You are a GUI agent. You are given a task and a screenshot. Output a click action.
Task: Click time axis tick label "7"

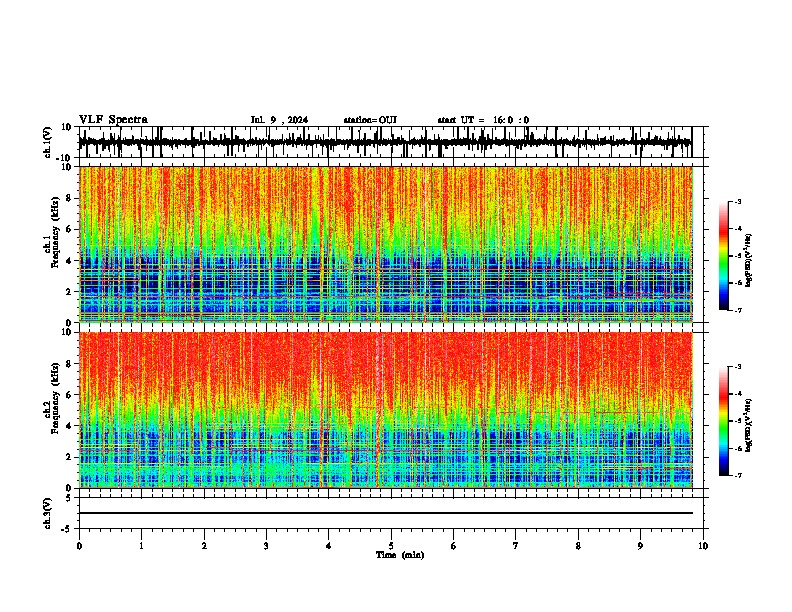click(x=516, y=546)
